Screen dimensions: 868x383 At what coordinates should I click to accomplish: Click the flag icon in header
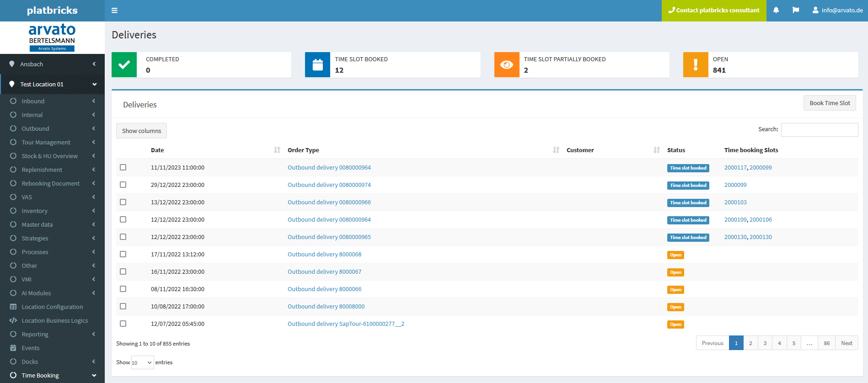[796, 10]
